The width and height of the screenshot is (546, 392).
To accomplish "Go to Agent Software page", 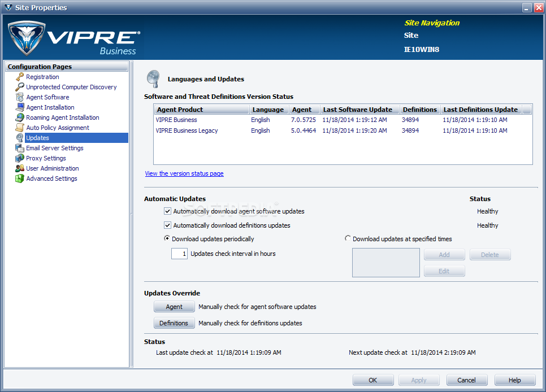I will pyautogui.click(x=47, y=97).
